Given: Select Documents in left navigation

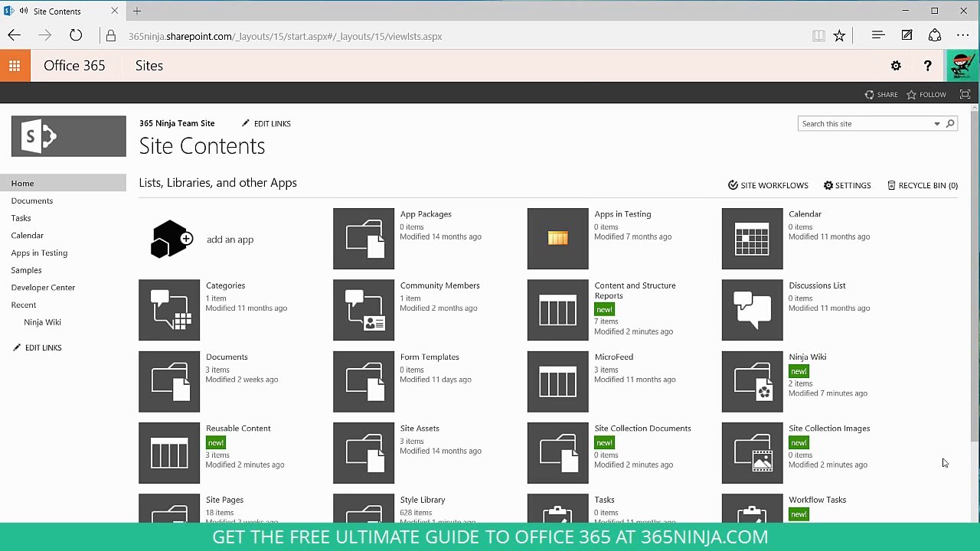Looking at the screenshot, I should tap(32, 201).
